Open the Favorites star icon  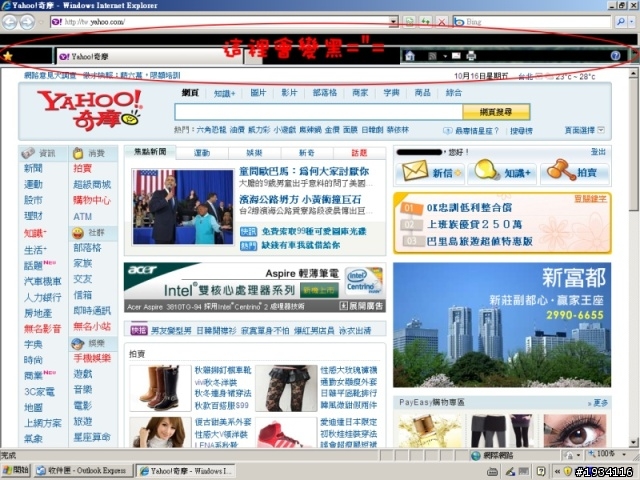pos(7,56)
